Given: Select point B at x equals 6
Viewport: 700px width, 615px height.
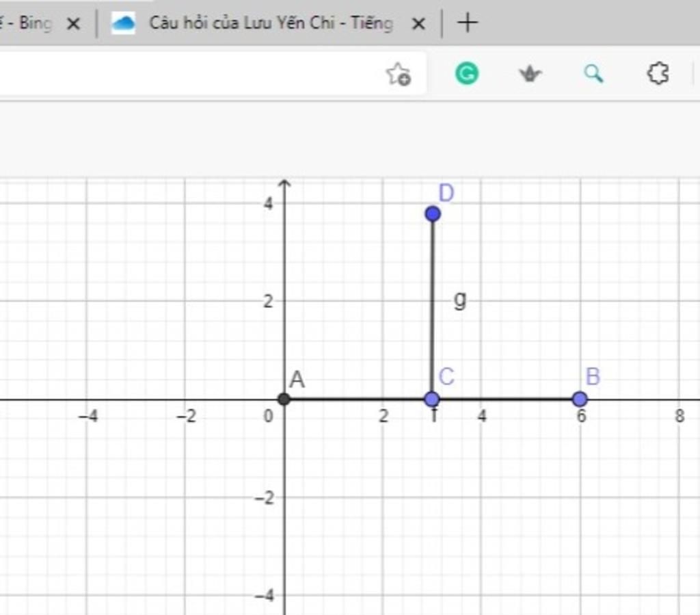Looking at the screenshot, I should tap(580, 399).
